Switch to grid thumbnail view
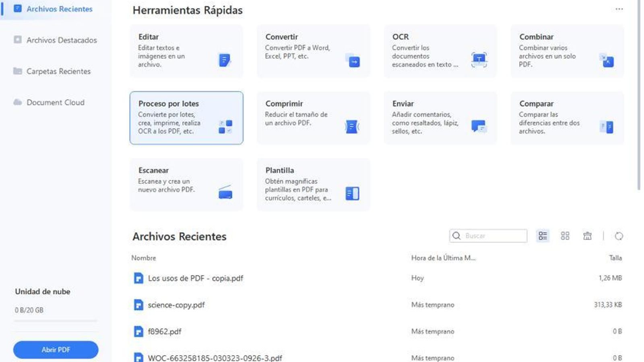The width and height of the screenshot is (644, 362). pos(565,236)
